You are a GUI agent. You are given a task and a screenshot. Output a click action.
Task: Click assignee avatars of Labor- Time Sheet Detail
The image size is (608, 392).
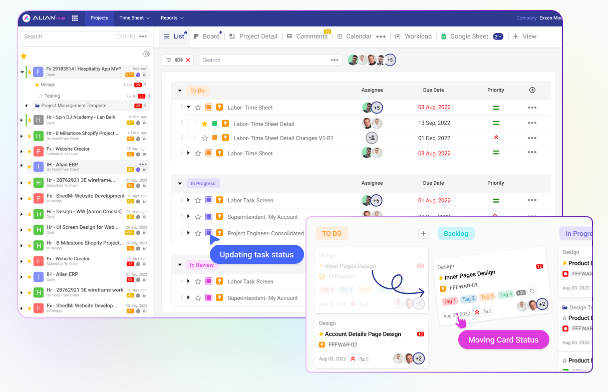tap(372, 123)
